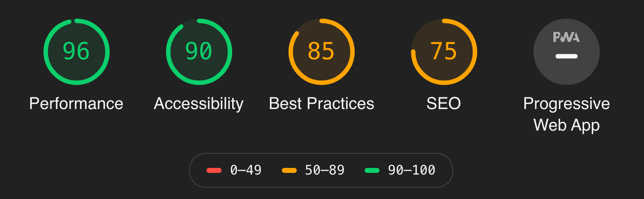Click the 50–89 range text
The height and width of the screenshot is (199, 644).
tap(324, 170)
